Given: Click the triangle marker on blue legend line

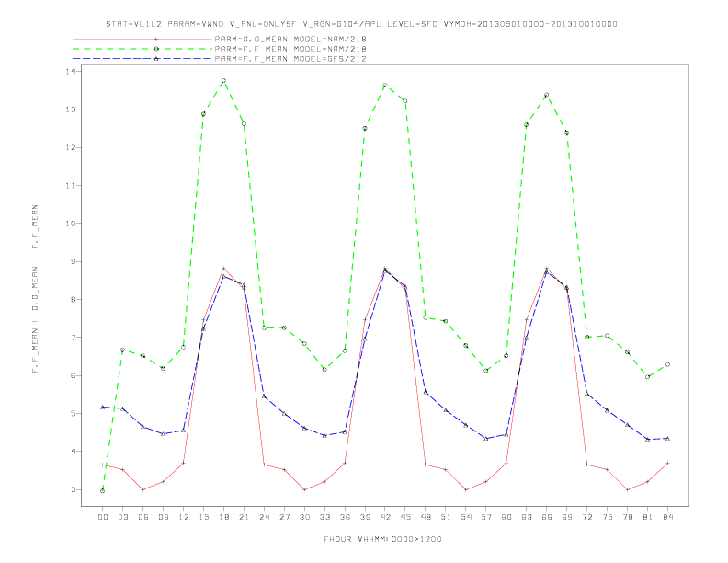Looking at the screenshot, I should 156,59.
